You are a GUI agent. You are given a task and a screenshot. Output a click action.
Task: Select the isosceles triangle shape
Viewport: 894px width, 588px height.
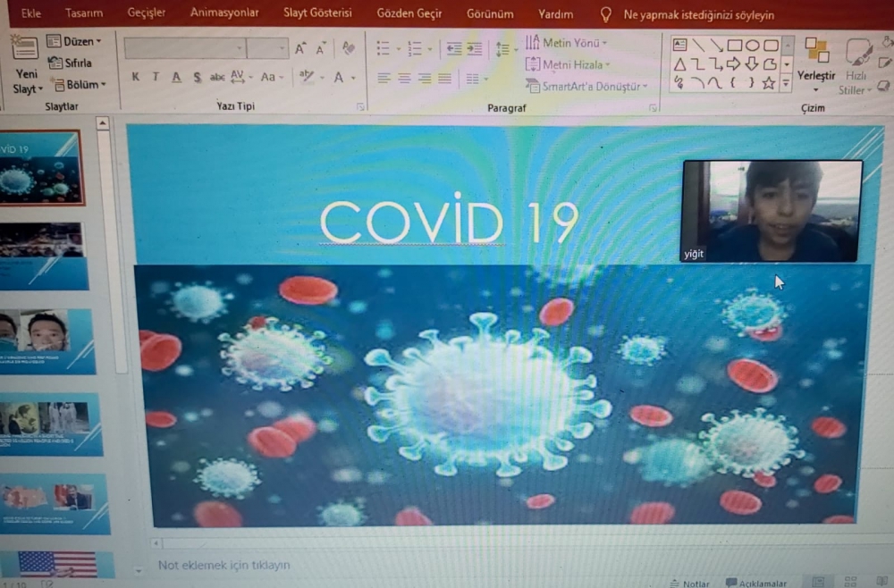(679, 64)
